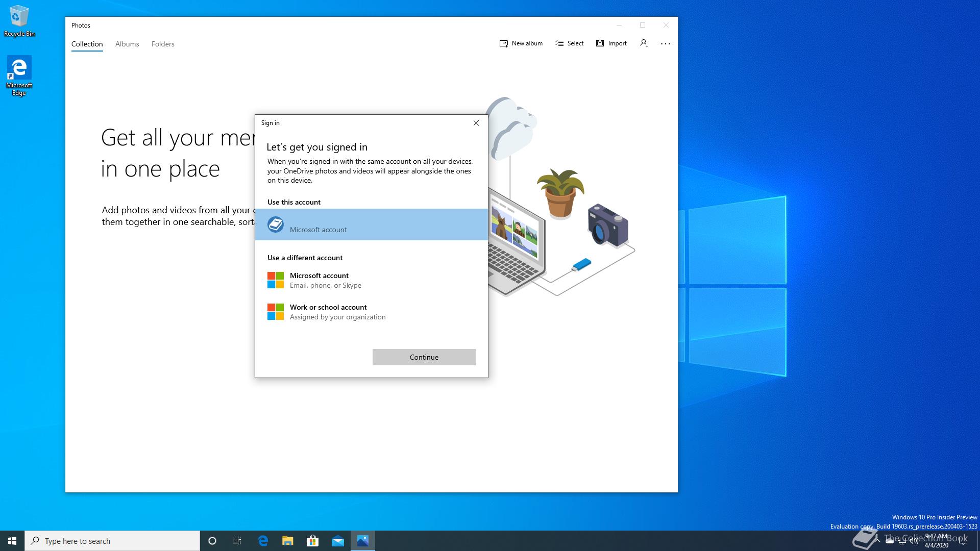The width and height of the screenshot is (980, 551).
Task: Click the Import button
Action: (x=611, y=43)
